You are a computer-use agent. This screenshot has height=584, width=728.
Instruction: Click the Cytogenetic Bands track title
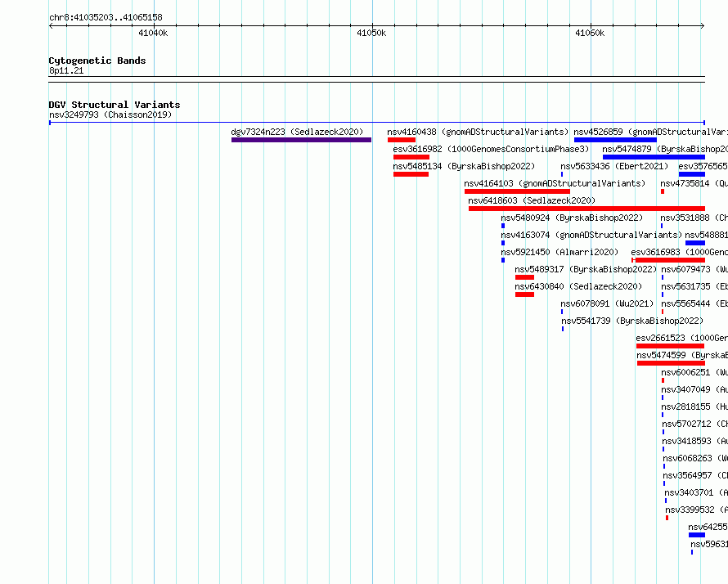point(97,61)
